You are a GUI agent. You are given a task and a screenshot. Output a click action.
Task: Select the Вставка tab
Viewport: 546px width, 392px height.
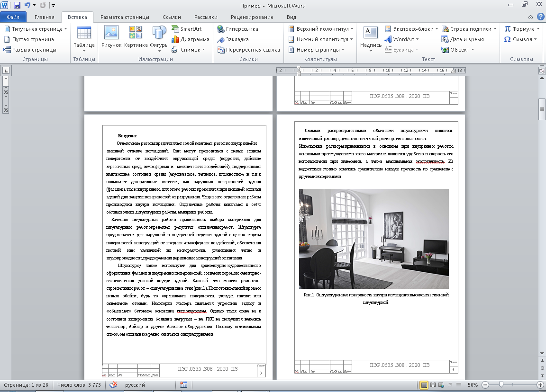[x=77, y=17]
